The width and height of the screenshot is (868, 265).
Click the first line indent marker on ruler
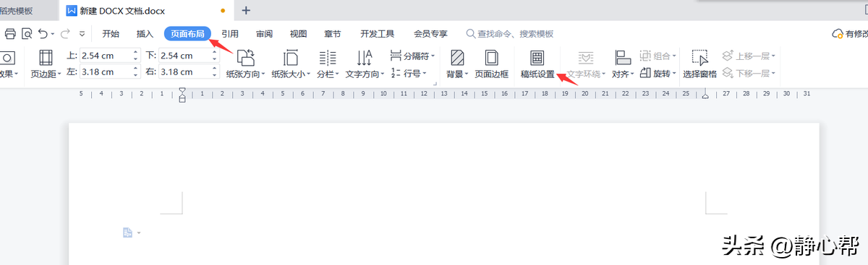(182, 90)
